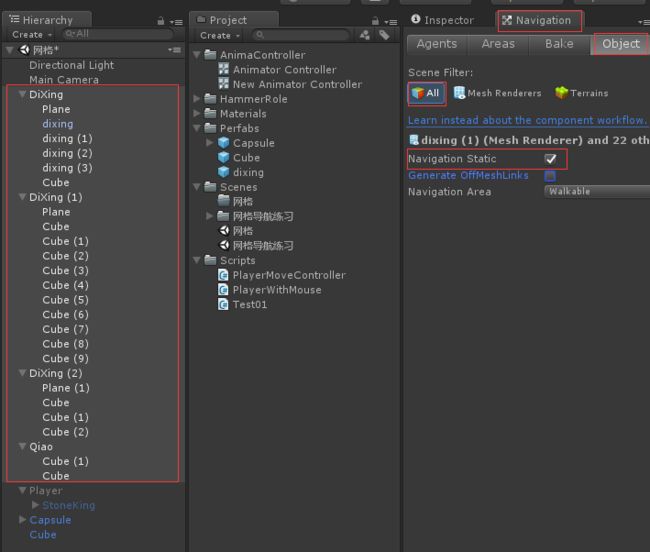The width and height of the screenshot is (650, 552).
Task: Click the Project tab header
Action: [233, 20]
